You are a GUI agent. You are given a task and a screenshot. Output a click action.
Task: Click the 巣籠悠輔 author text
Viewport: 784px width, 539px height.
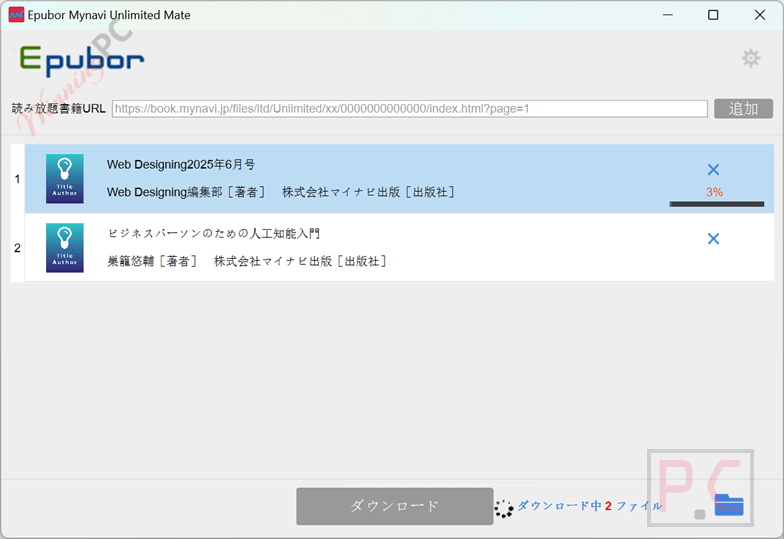(130, 261)
